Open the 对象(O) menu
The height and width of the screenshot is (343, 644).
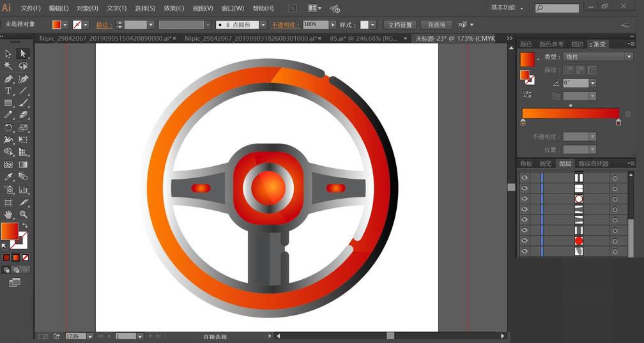tap(88, 8)
